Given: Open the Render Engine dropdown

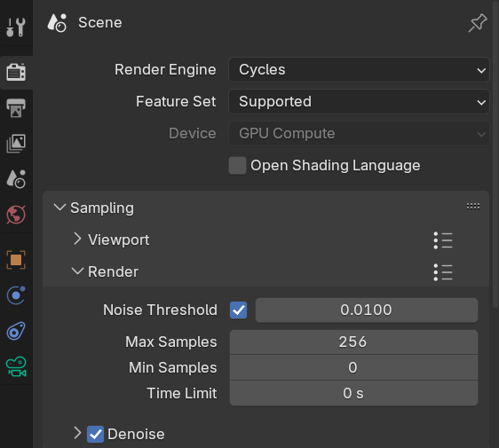Looking at the screenshot, I should coord(359,69).
